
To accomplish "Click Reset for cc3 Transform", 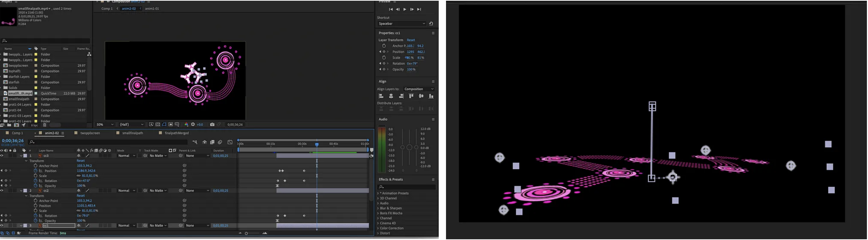I will click(x=80, y=161).
